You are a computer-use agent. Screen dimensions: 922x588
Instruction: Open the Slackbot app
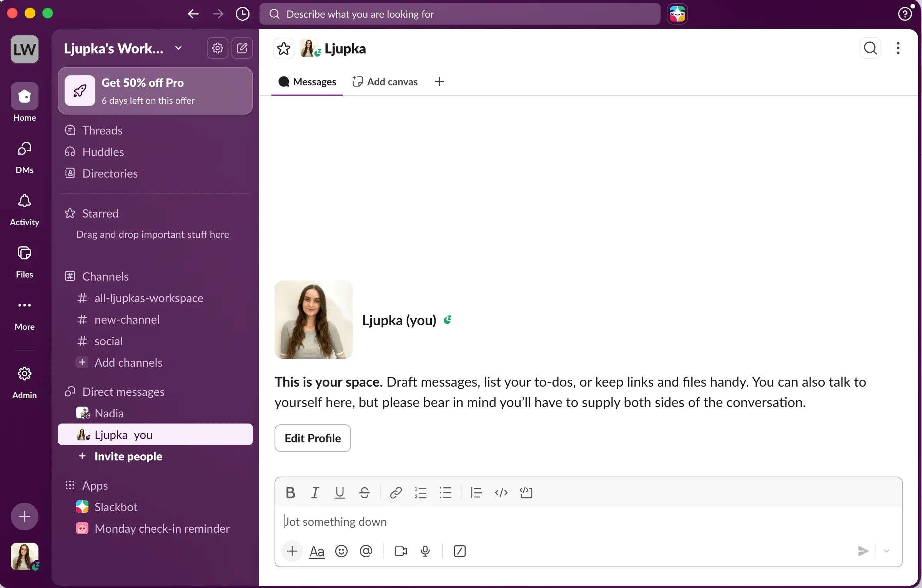coord(155,507)
